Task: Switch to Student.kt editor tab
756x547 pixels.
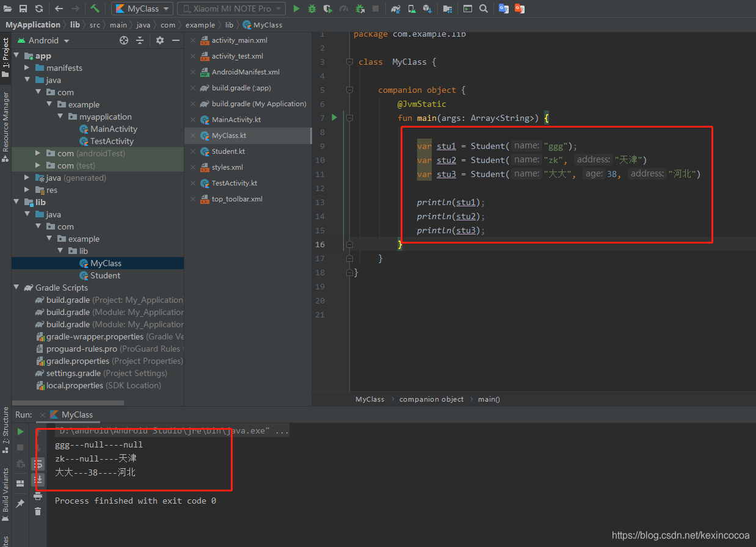Action: pyautogui.click(x=228, y=151)
